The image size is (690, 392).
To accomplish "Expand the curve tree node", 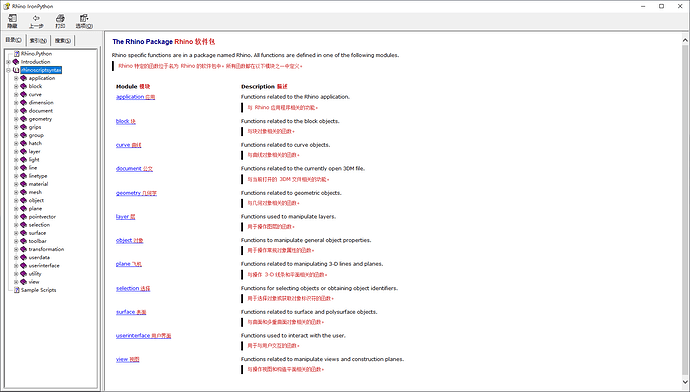I will pyautogui.click(x=16, y=95).
